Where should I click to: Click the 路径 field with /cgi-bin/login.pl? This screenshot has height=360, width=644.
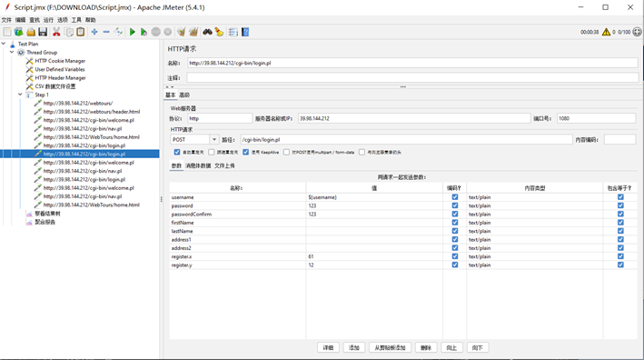click(x=406, y=140)
